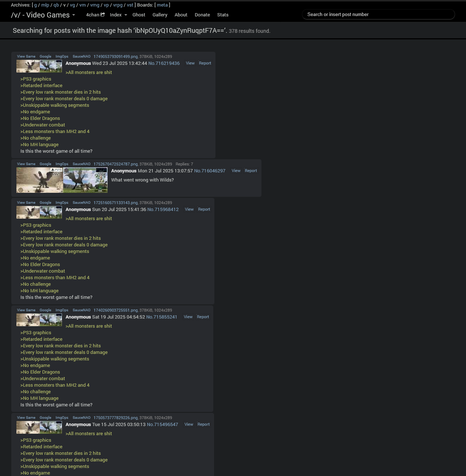Open thumbnail of post No.715855241

pyautogui.click(x=39, y=320)
